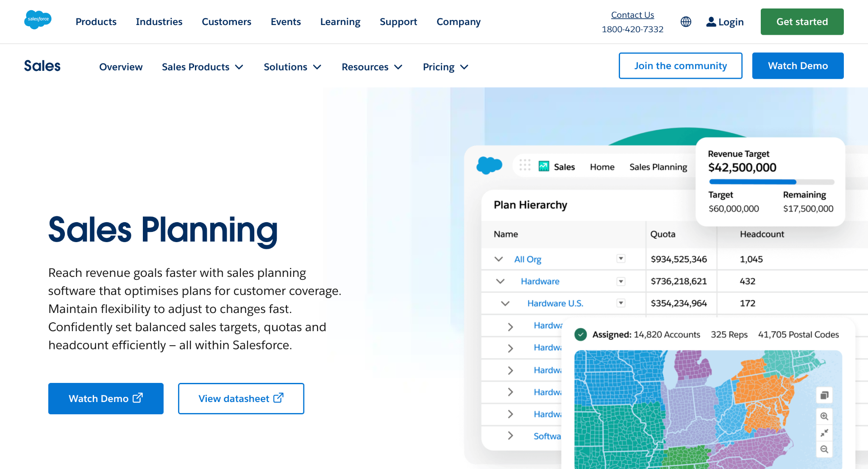The height and width of the screenshot is (469, 868).
Task: Click the 1,045 headcount value
Action: (x=751, y=259)
